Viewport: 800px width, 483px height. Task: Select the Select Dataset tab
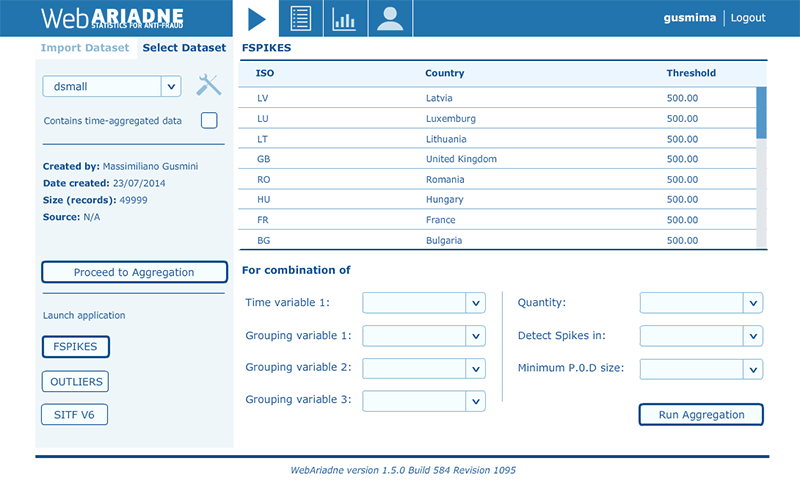(184, 48)
